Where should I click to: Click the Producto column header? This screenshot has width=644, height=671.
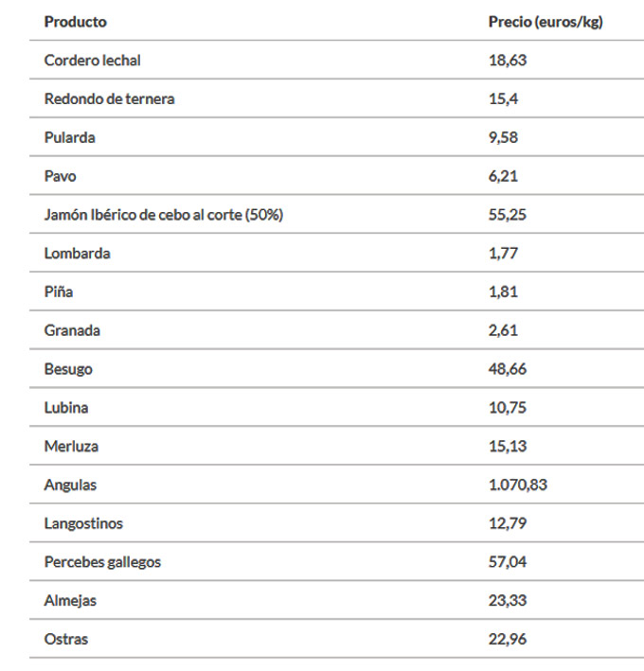pyautogui.click(x=76, y=22)
